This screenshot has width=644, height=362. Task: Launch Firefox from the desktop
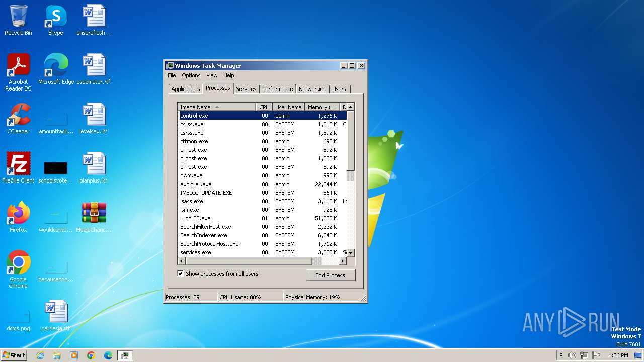(x=18, y=217)
